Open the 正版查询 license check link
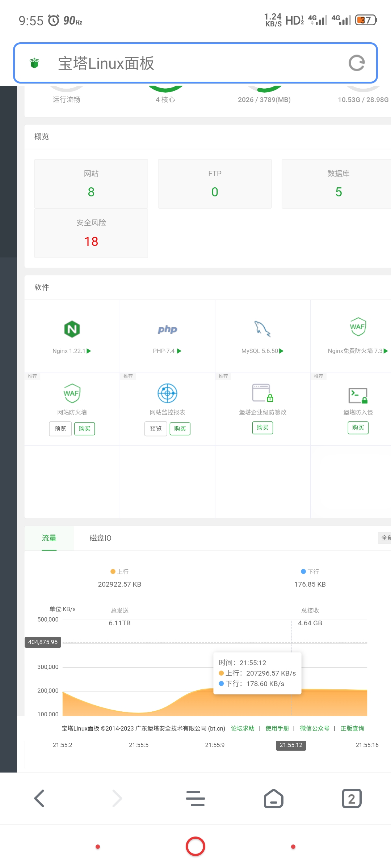This screenshot has height=868, width=391. (x=352, y=728)
